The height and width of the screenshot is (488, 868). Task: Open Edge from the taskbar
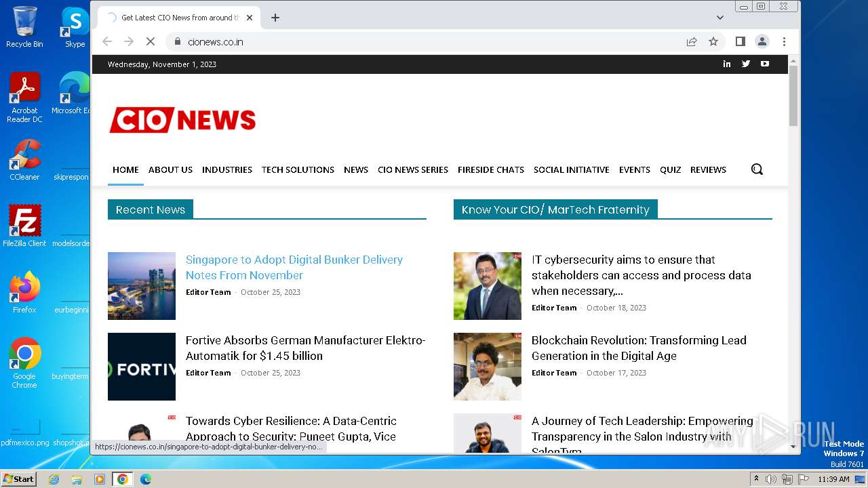pos(145,479)
